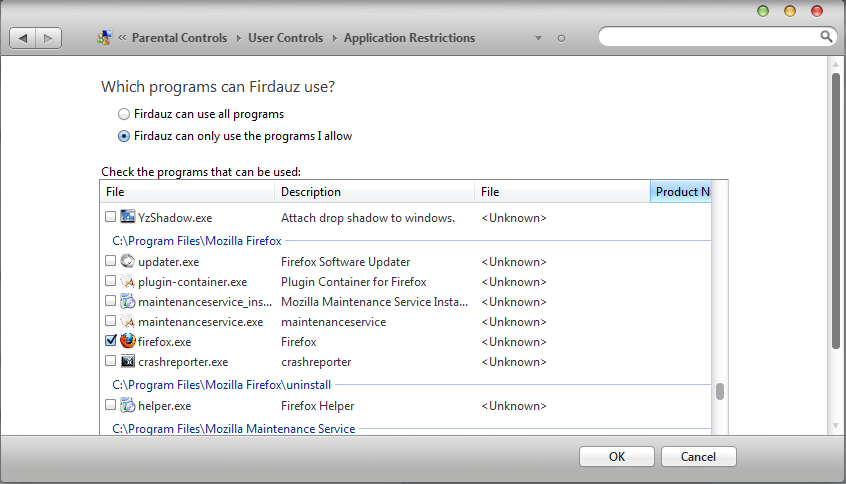846x484 pixels.
Task: Select 'Attach drop shadow to windows.' description
Action: point(368,217)
